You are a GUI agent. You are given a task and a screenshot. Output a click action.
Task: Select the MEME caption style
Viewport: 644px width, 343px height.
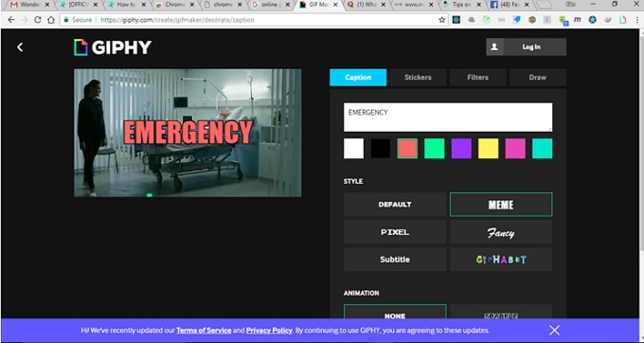(501, 205)
